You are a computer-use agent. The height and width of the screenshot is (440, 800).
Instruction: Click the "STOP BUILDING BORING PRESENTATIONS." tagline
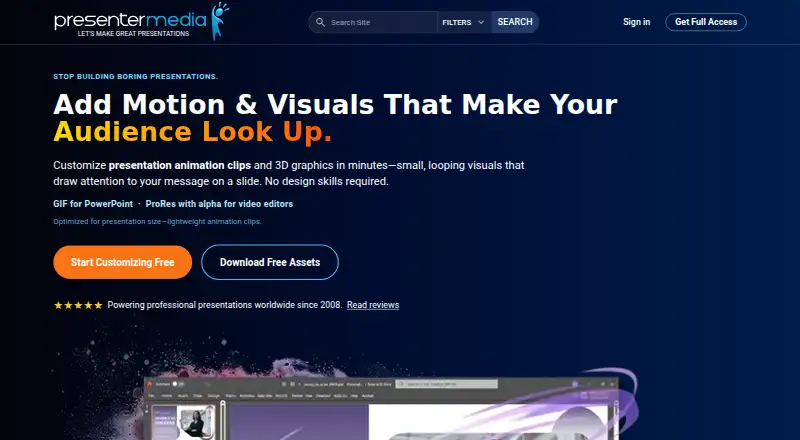point(136,77)
